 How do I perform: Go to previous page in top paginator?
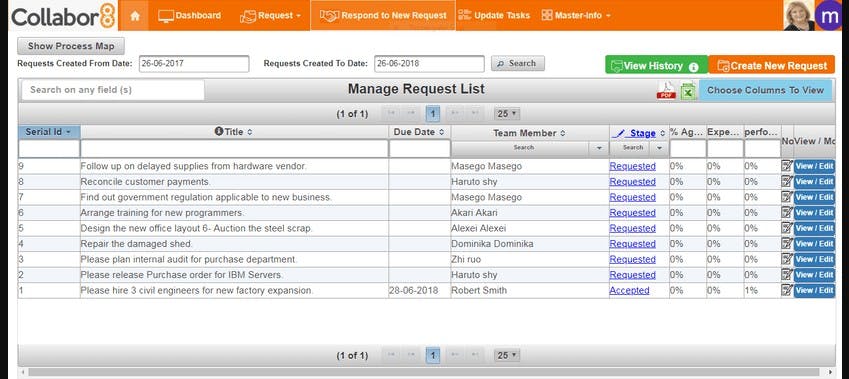412,114
